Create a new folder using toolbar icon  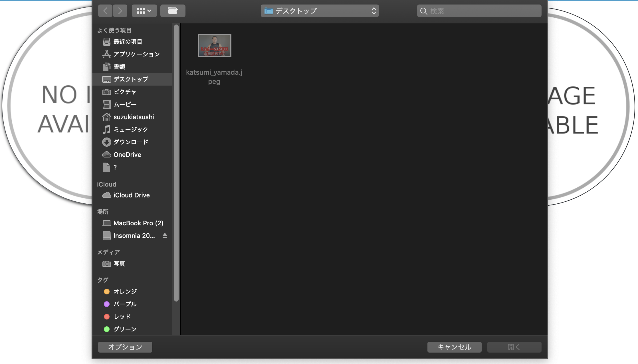173,11
